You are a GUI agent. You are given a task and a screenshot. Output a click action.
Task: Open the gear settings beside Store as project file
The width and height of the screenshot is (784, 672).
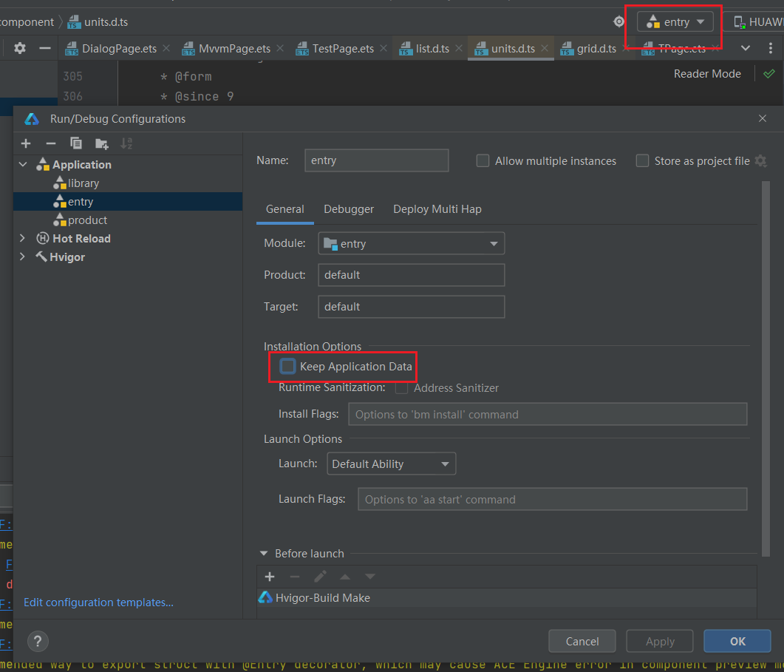tap(760, 160)
